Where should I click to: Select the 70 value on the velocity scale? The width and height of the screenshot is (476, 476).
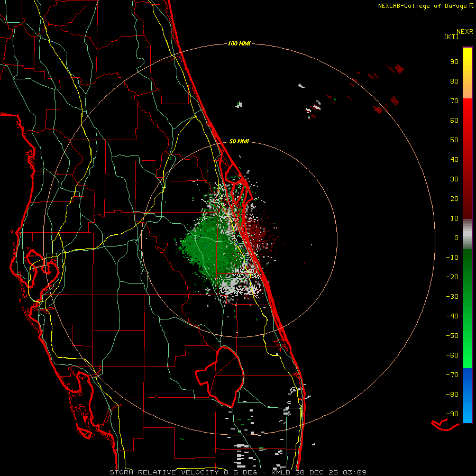pyautogui.click(x=454, y=101)
